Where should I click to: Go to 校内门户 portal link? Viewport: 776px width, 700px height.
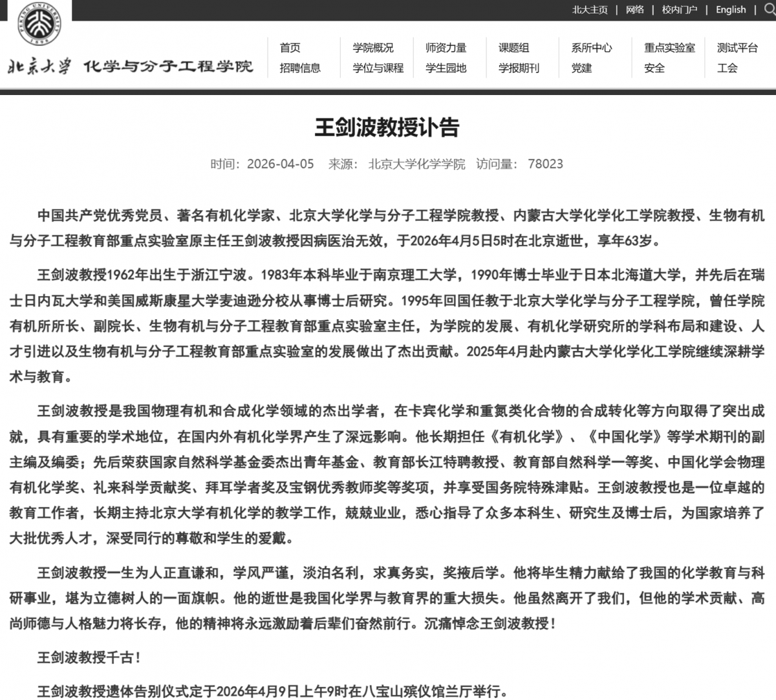click(679, 10)
